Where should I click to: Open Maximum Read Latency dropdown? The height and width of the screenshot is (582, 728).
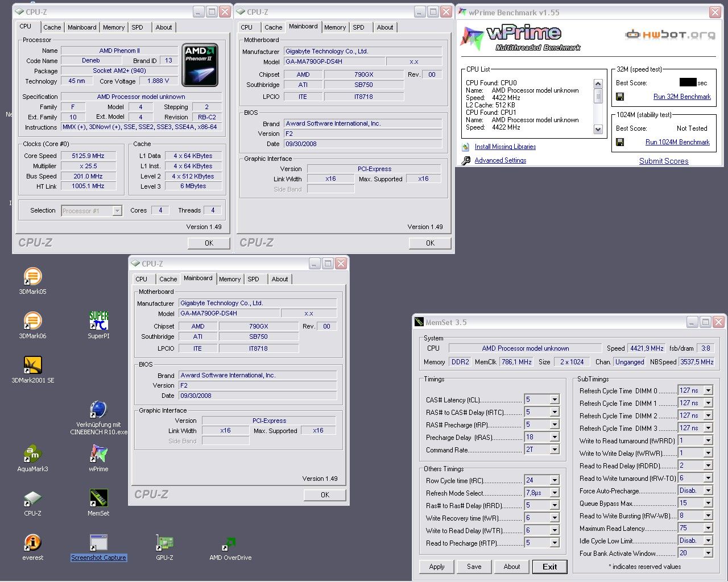click(x=708, y=528)
